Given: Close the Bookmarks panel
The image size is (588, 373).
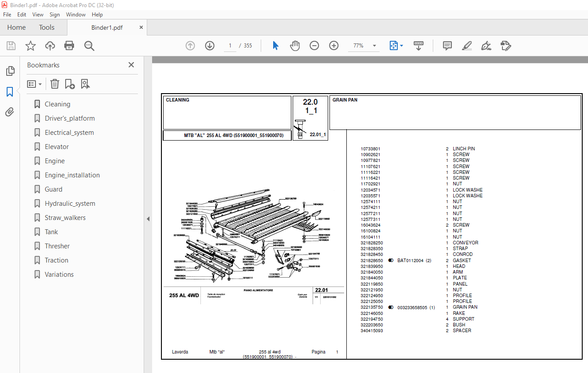Looking at the screenshot, I should coord(131,65).
